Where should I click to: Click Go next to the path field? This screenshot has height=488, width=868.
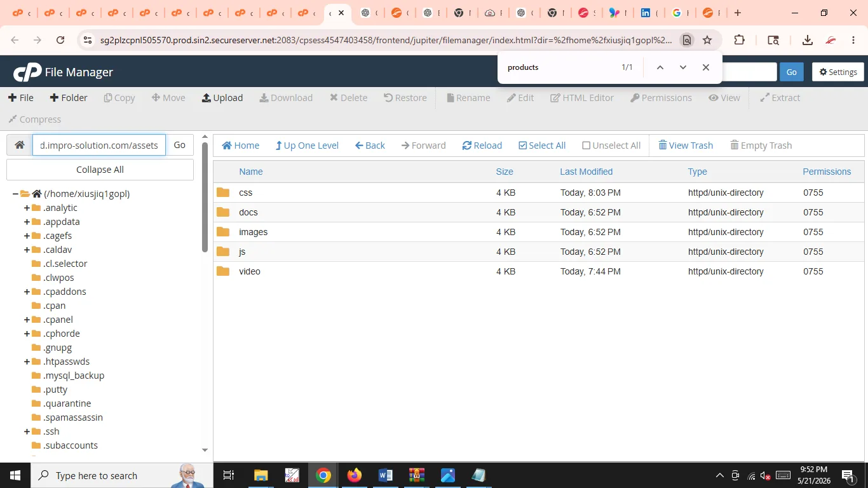180,145
